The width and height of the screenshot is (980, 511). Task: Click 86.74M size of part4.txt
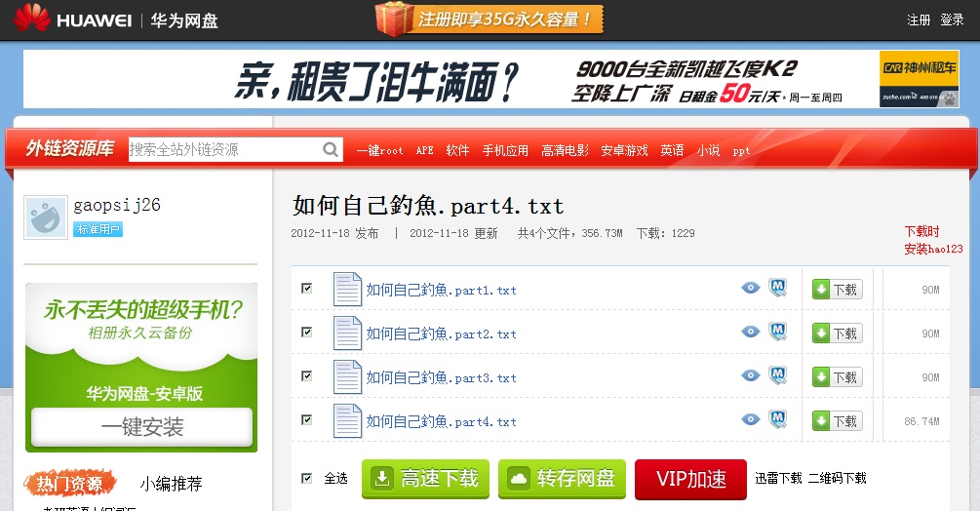click(x=921, y=421)
